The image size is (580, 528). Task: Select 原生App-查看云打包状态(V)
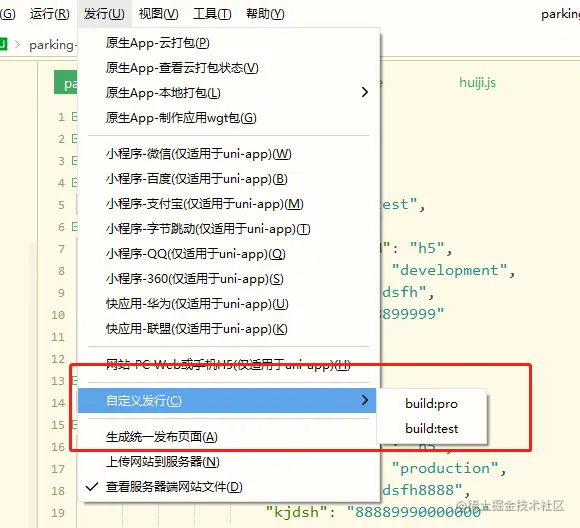click(229, 68)
